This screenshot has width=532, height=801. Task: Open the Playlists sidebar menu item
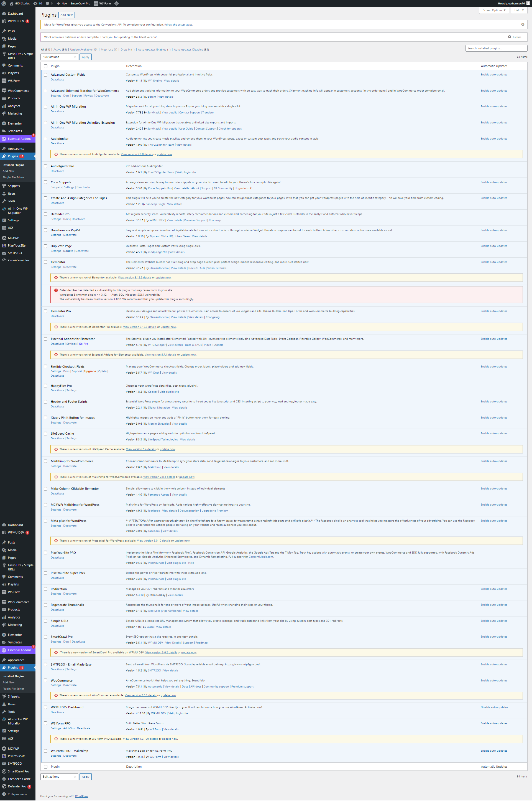[x=13, y=73]
